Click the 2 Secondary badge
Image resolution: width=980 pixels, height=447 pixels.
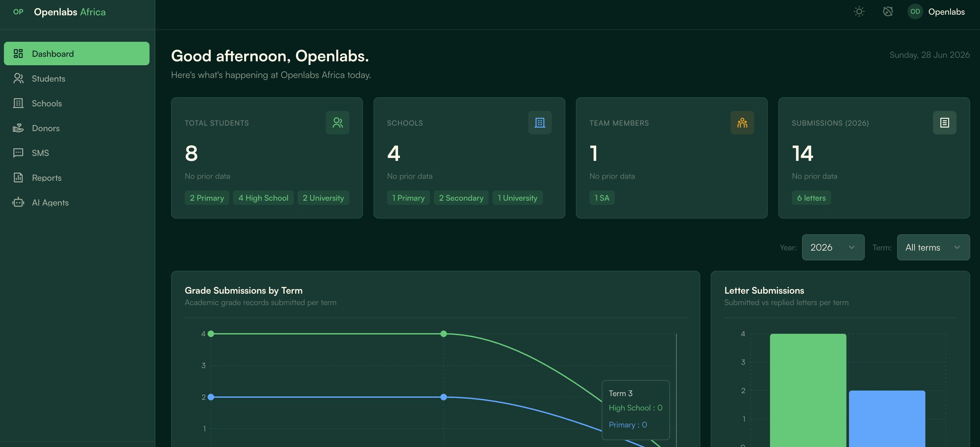[461, 198]
